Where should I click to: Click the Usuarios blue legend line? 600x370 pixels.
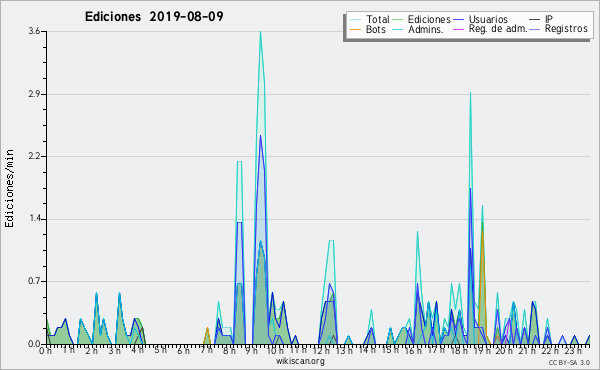click(x=458, y=20)
